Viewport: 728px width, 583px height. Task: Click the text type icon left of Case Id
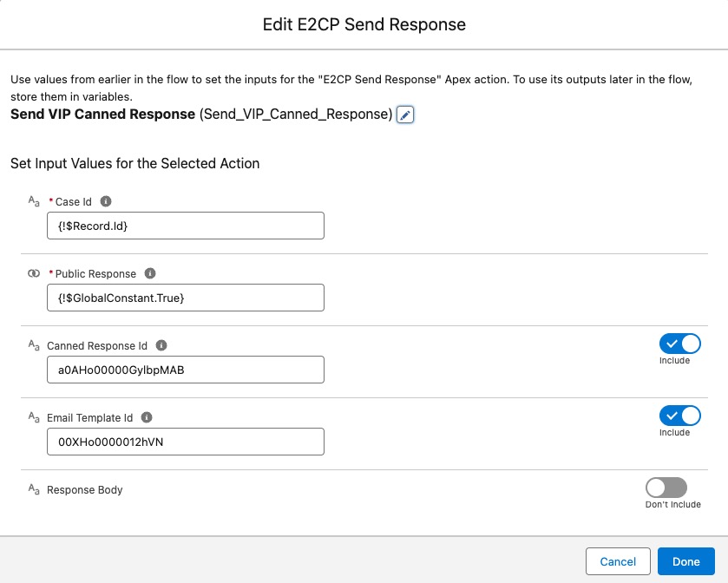click(x=34, y=201)
